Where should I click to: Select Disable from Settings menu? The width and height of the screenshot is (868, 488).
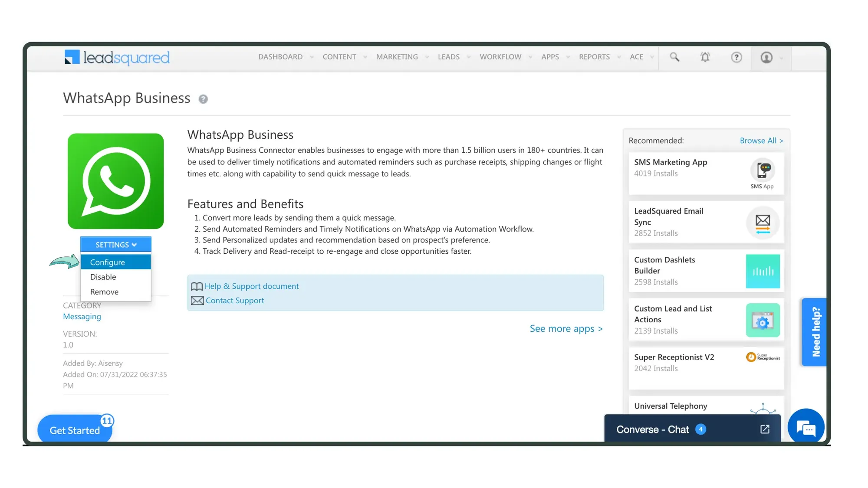pyautogui.click(x=116, y=277)
